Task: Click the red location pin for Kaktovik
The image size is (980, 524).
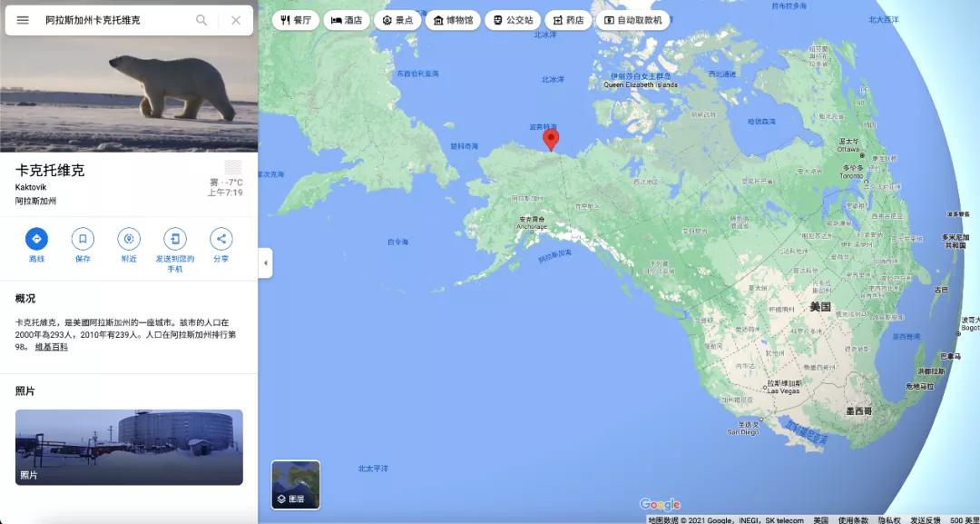Action: coord(551,140)
